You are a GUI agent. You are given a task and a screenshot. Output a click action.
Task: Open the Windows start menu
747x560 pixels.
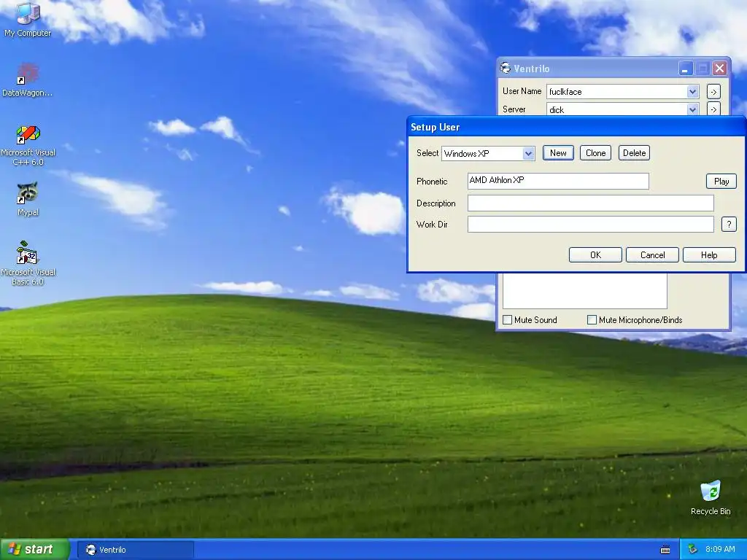[34, 550]
